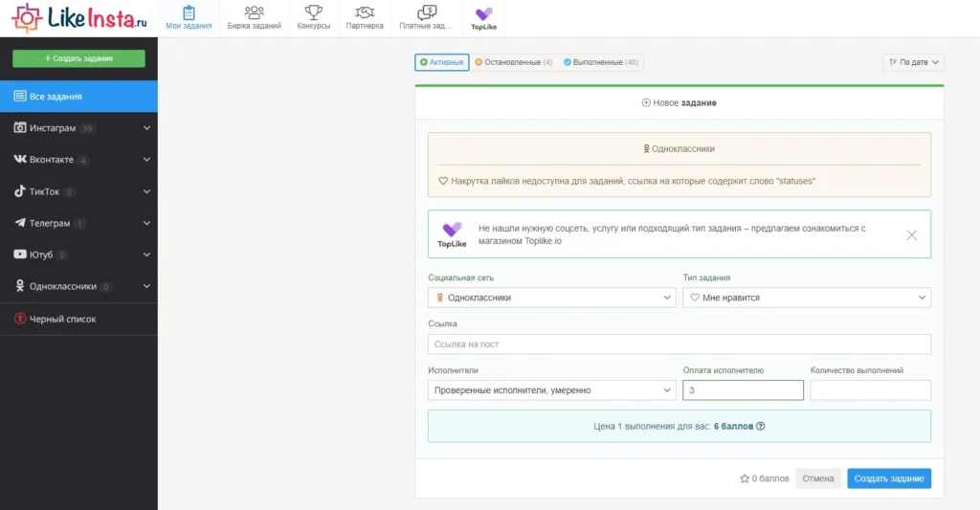
Task: Open the Социальная сеть dropdown
Action: pyautogui.click(x=552, y=298)
